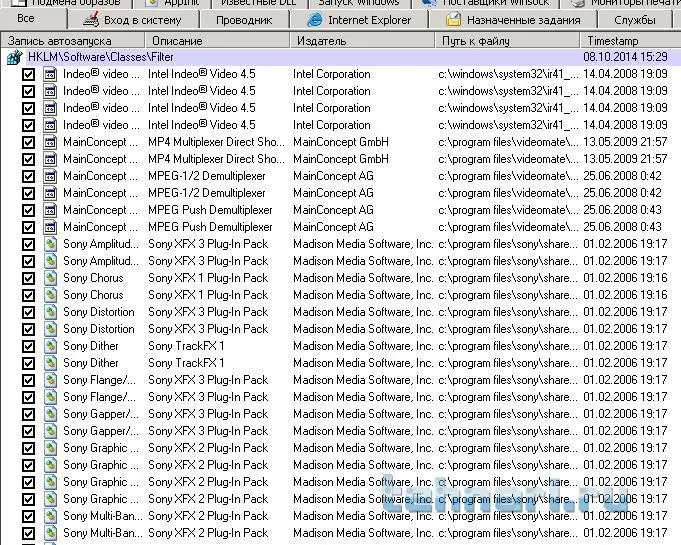Image resolution: width=681 pixels, height=545 pixels.
Task: Uncheck upper MP4 Multiplexer entry checkbox
Action: pyautogui.click(x=28, y=142)
